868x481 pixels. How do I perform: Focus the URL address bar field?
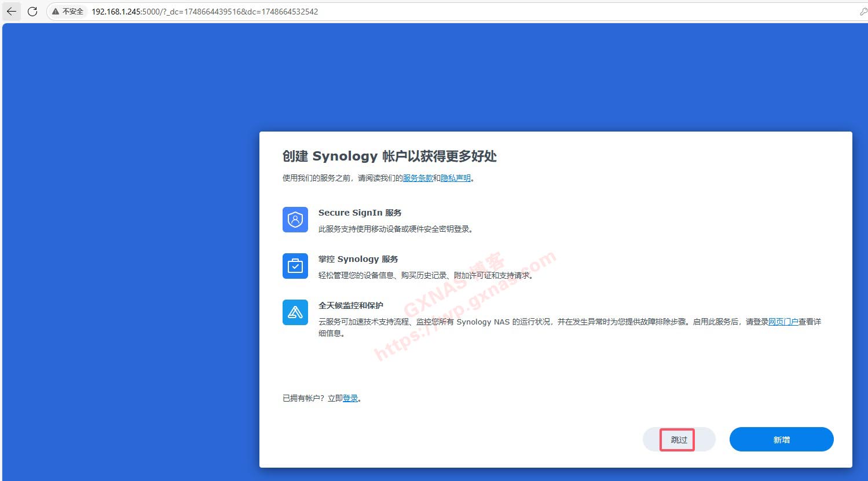click(405, 12)
